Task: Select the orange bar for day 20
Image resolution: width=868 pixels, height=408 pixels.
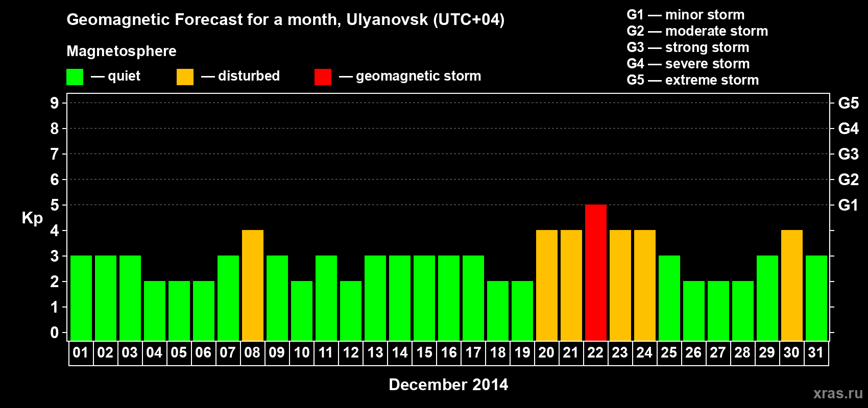Action: click(x=547, y=285)
